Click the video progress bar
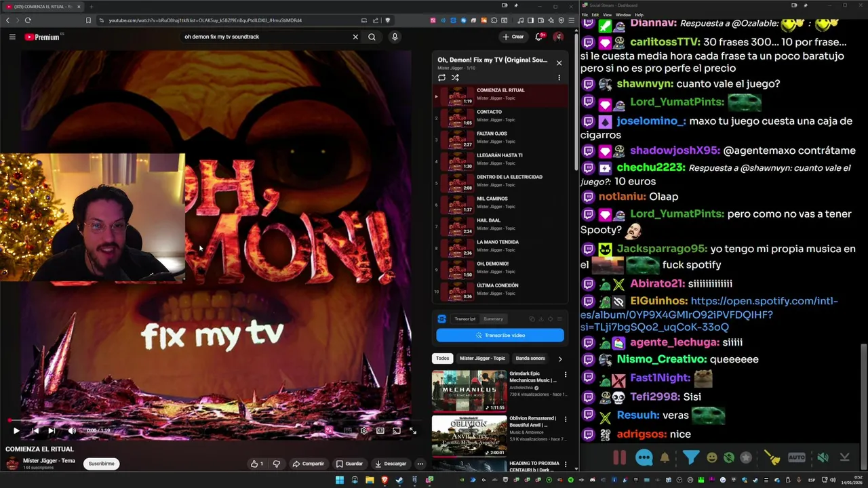The width and height of the screenshot is (868, 488). click(210, 420)
